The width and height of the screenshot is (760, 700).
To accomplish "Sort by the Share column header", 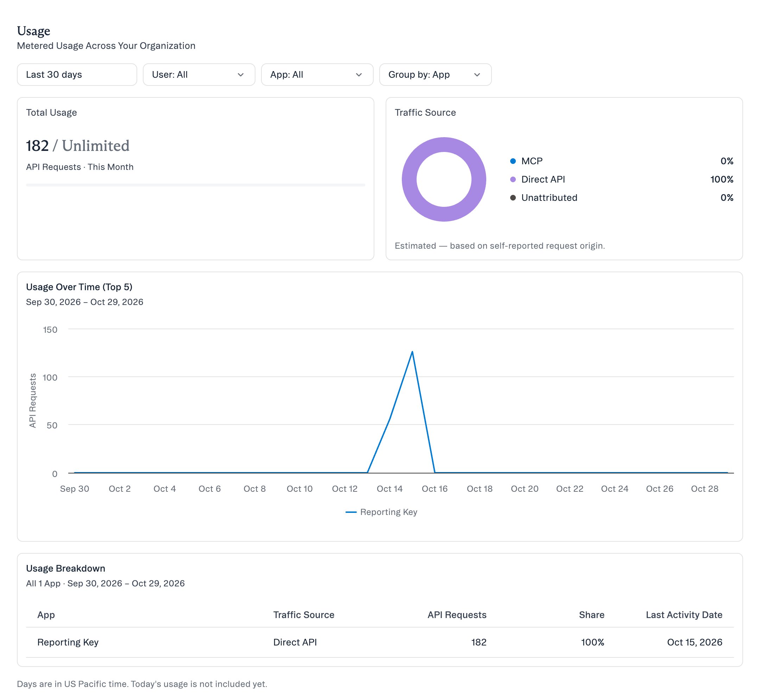I will (591, 615).
